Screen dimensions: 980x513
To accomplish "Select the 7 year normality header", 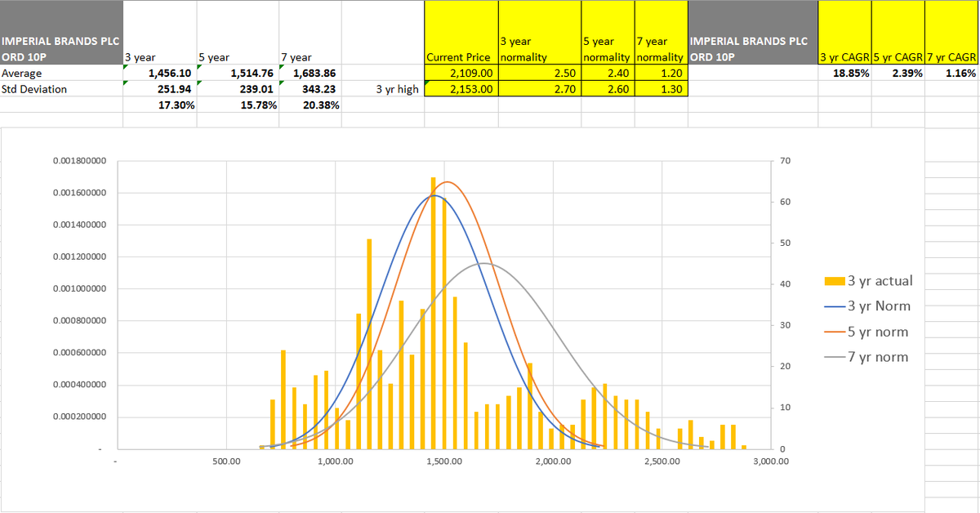I will click(x=661, y=33).
